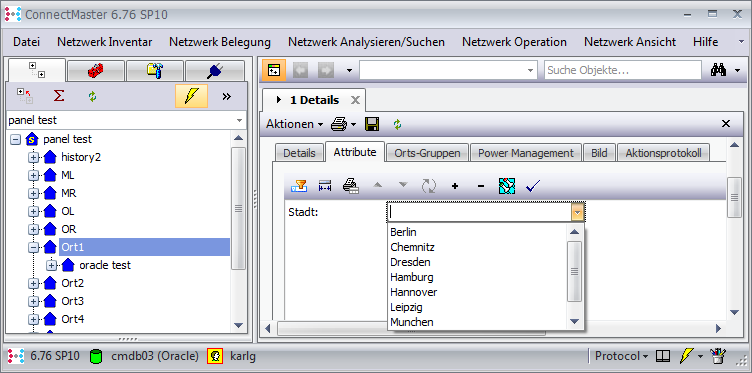This screenshot has width=752, height=373.
Task: Click the red toolbox tab icon
Action: click(96, 71)
